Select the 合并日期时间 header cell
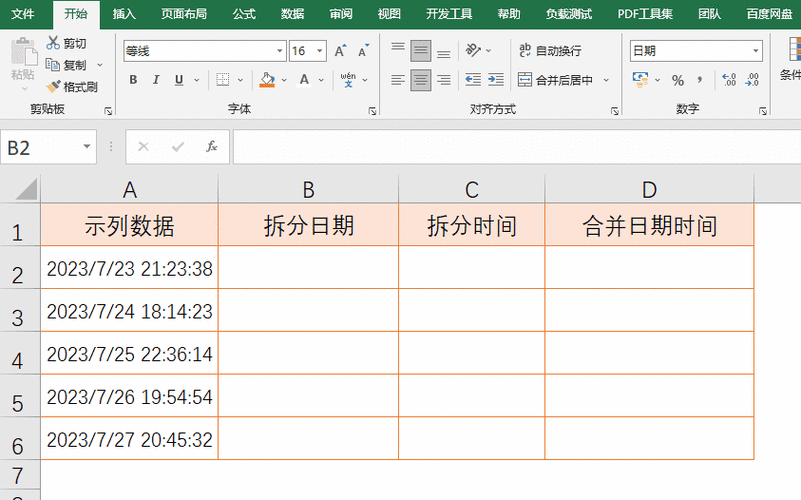The image size is (801, 500). [649, 225]
